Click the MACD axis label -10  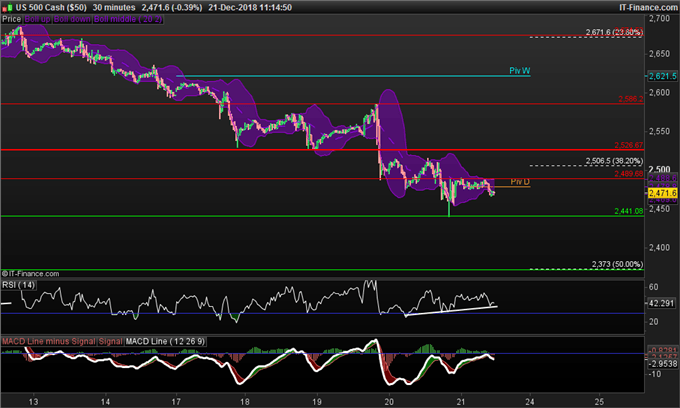point(654,374)
